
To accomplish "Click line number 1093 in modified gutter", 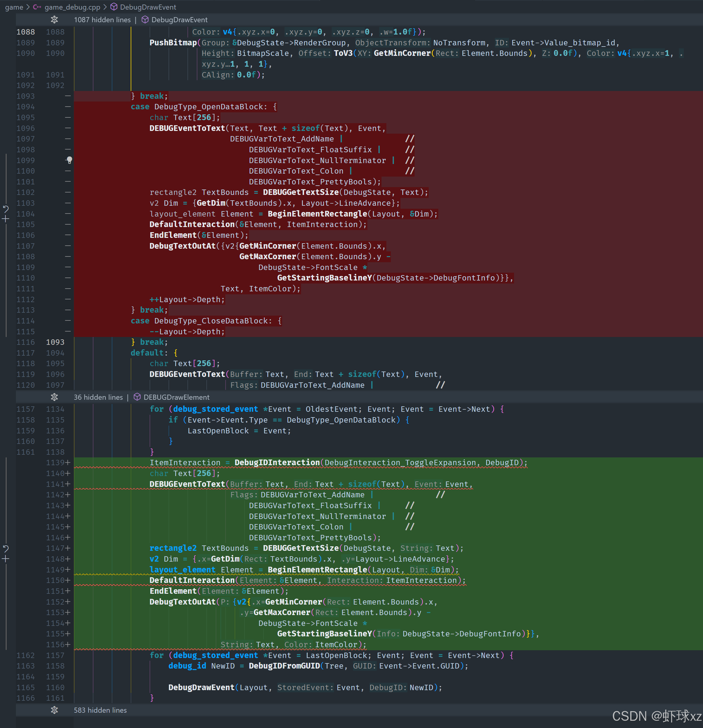I will click(55, 342).
